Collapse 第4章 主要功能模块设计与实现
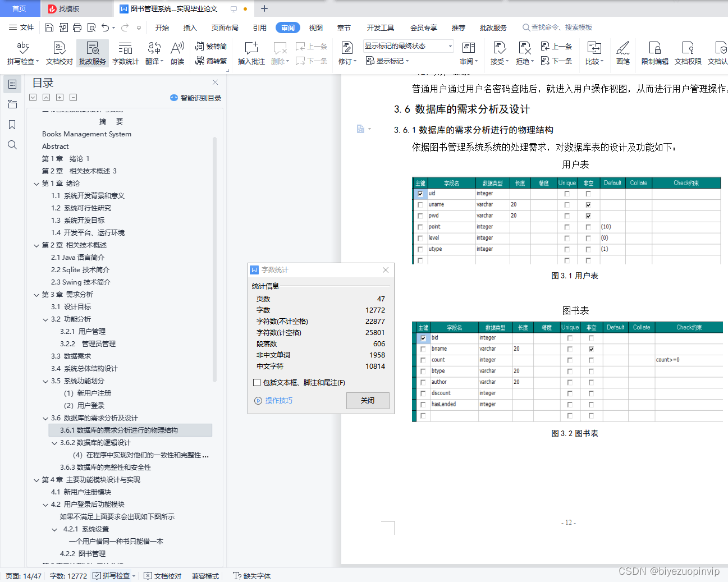This screenshot has width=728, height=582. [x=36, y=480]
